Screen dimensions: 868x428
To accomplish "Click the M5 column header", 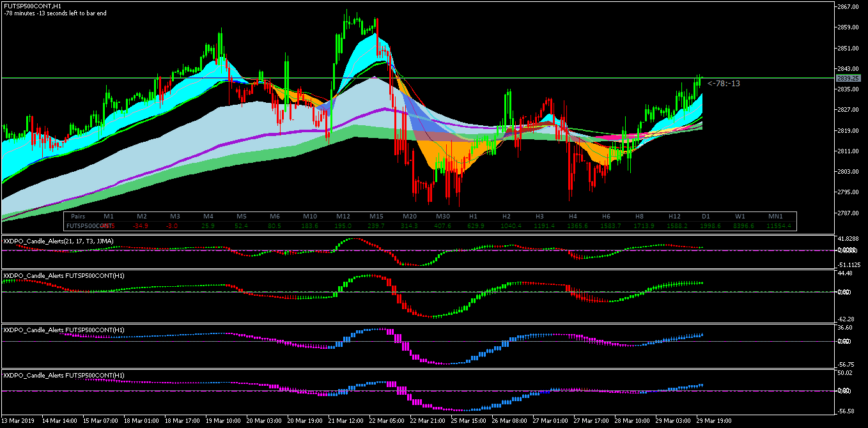I will click(241, 217).
